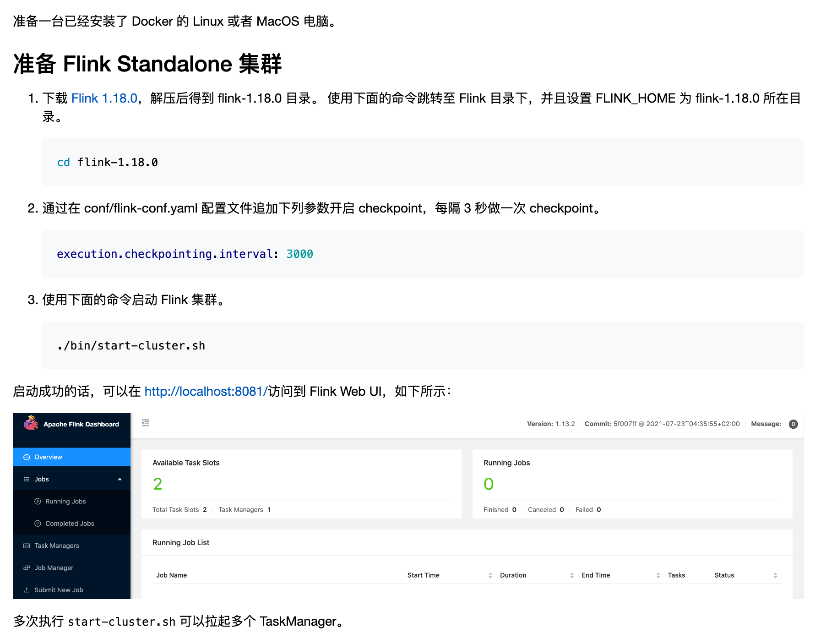The image size is (837, 644).
Task: Click the Version: 1.13.2 text
Action: (x=551, y=424)
